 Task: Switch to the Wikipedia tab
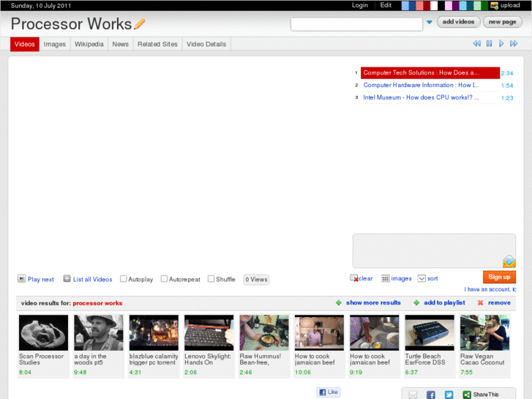point(89,44)
